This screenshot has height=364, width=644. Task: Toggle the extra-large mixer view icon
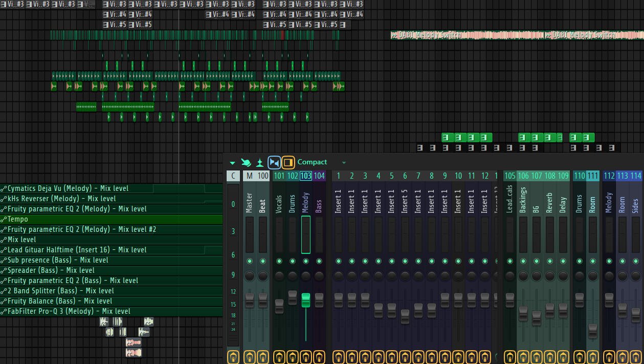(274, 162)
